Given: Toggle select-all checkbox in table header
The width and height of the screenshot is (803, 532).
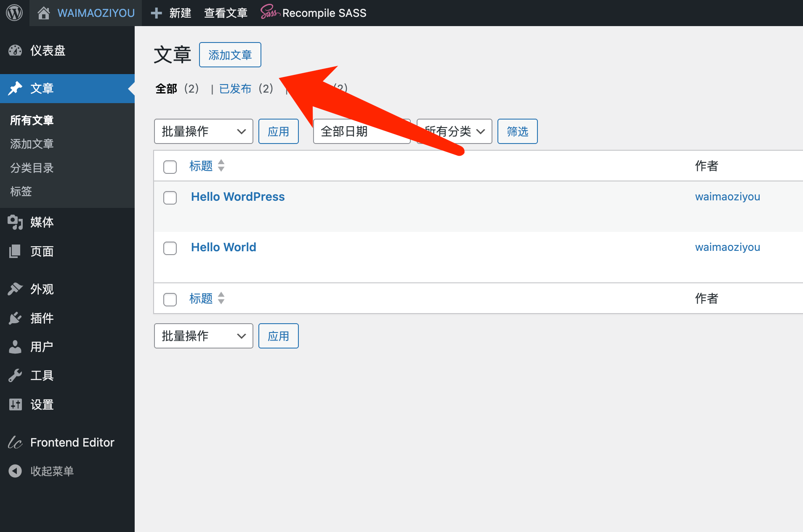Looking at the screenshot, I should click(x=170, y=167).
